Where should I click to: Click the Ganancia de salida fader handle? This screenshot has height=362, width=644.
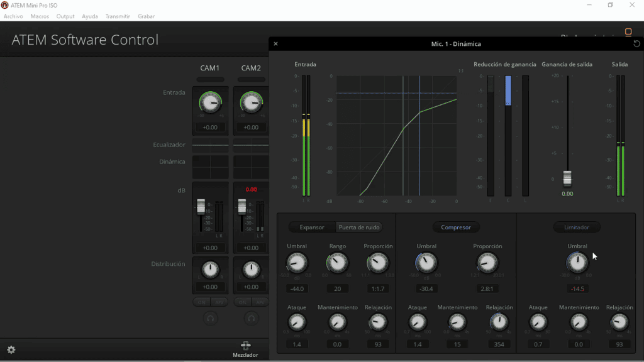567,178
